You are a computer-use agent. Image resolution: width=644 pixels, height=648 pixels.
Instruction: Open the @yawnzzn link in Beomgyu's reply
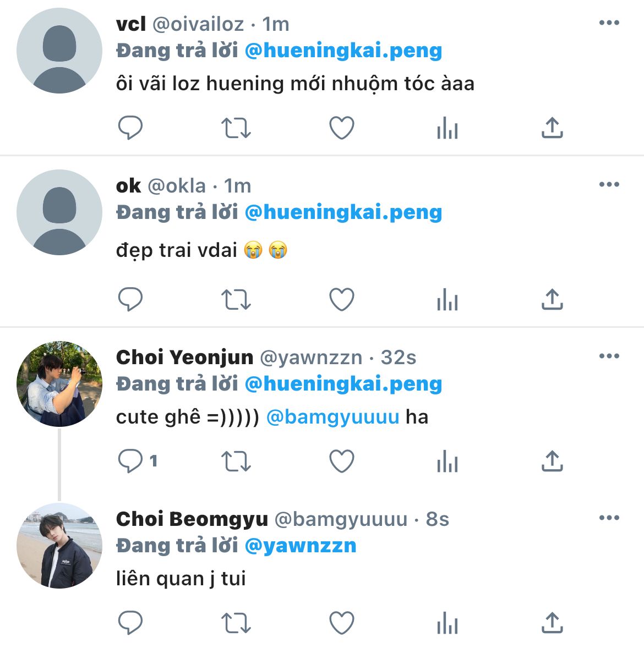(301, 546)
